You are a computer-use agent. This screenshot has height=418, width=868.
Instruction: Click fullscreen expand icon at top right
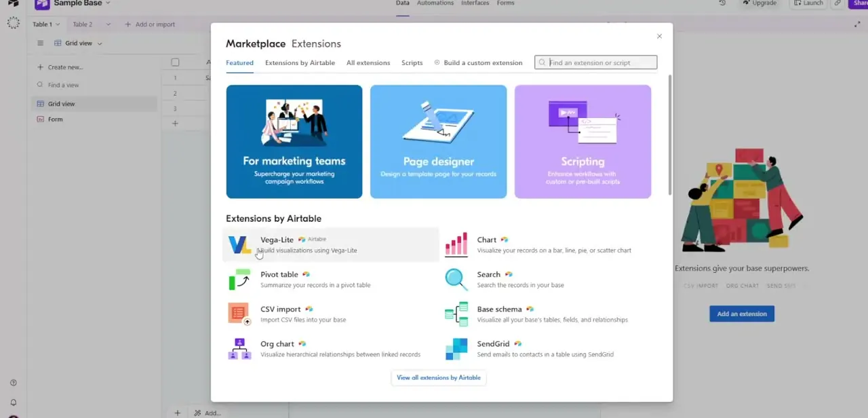pos(857,24)
